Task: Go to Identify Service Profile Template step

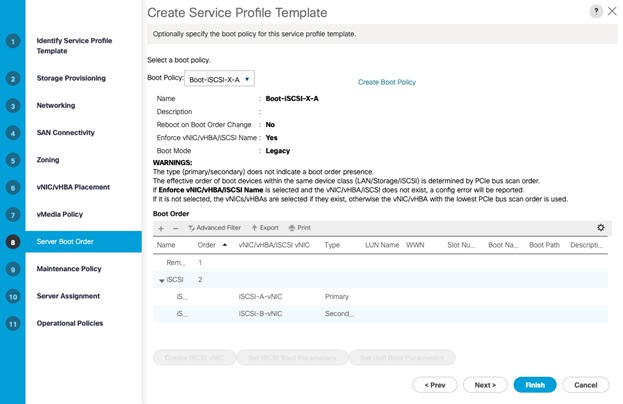Action: coord(74,46)
